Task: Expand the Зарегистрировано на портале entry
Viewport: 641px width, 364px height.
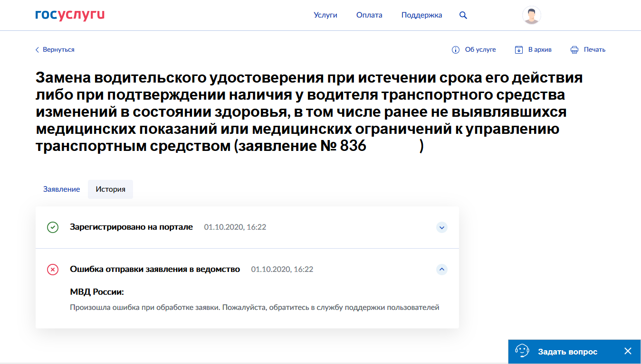Action: click(x=442, y=227)
